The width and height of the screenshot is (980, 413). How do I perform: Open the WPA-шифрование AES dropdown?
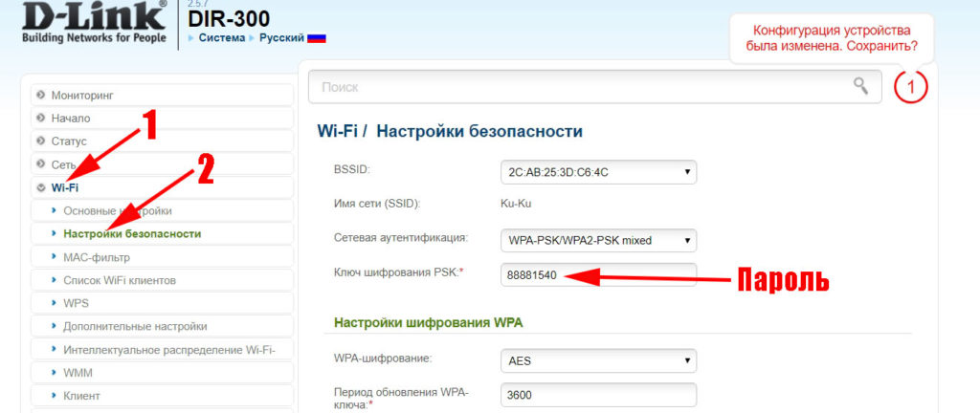click(597, 360)
